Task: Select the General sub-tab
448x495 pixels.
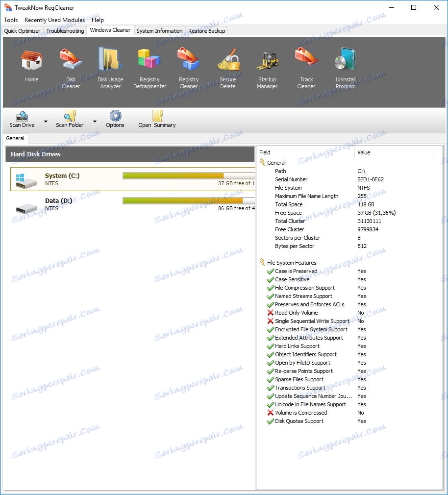Action: coord(15,138)
